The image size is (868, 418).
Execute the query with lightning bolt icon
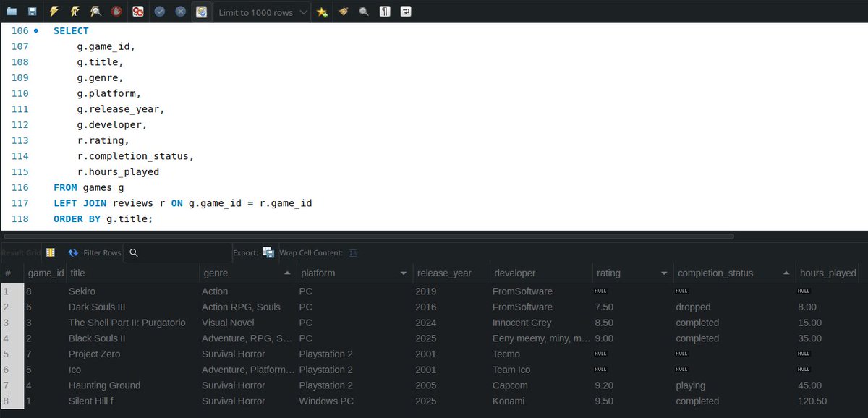pyautogui.click(x=54, y=12)
